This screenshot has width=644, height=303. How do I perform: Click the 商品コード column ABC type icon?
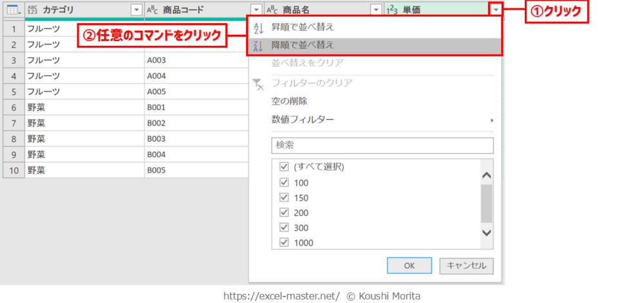point(153,10)
